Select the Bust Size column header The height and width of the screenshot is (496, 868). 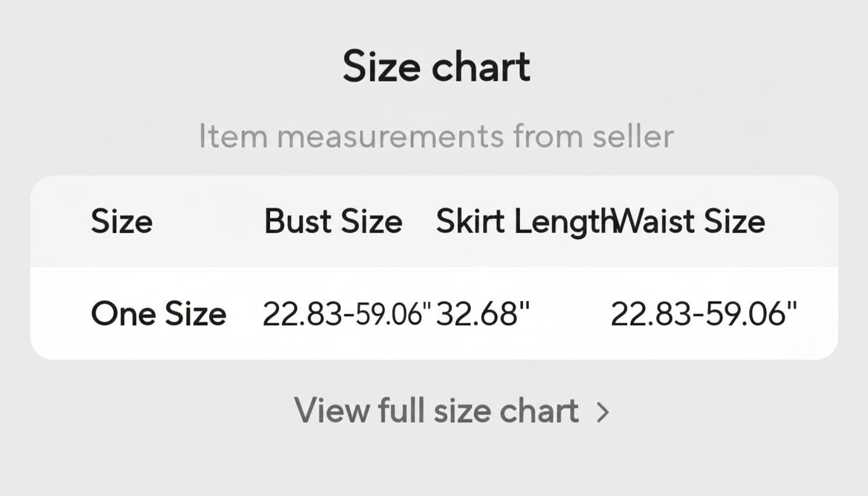click(x=334, y=221)
